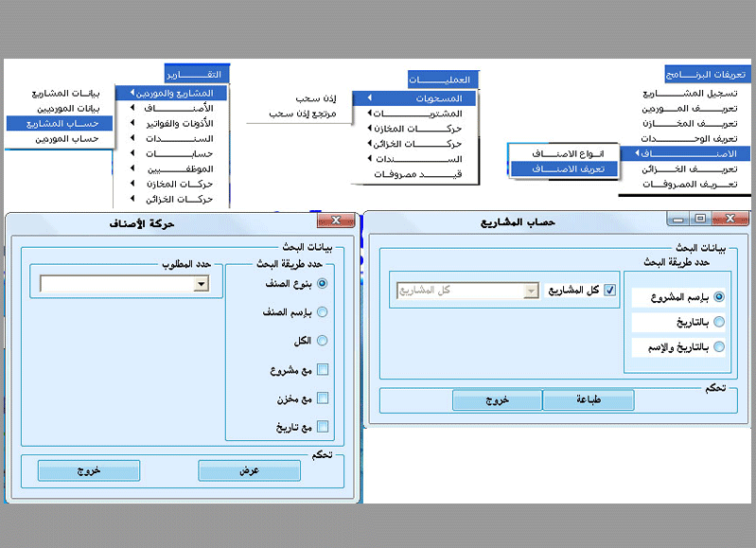
Task: Uncheck كل المشاريع checkbox
Action: point(610,290)
